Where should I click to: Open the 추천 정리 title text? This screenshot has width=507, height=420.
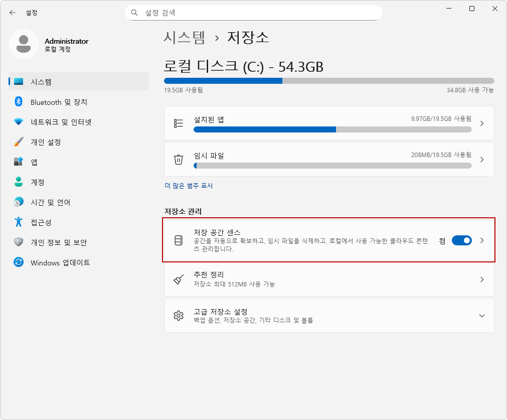tap(209, 274)
